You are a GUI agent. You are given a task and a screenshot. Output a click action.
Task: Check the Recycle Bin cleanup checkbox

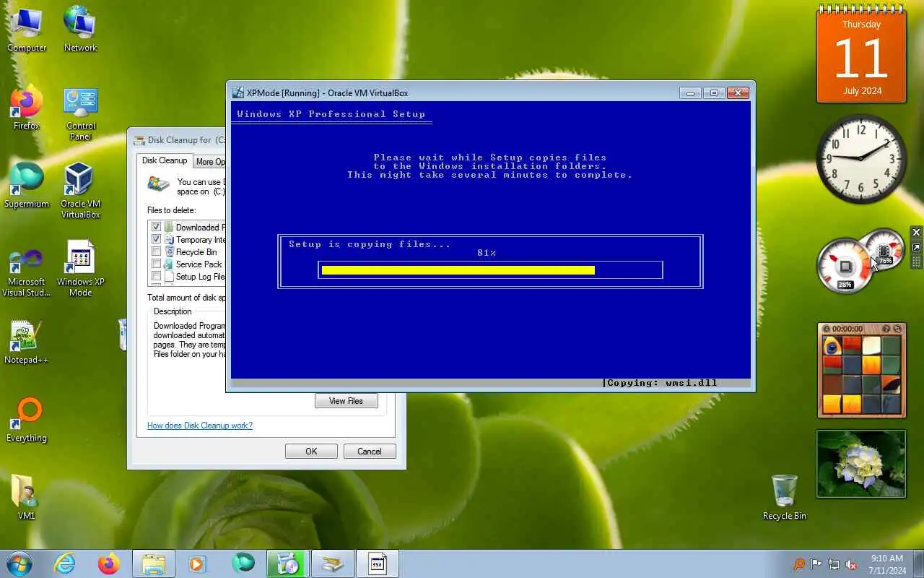tap(156, 251)
